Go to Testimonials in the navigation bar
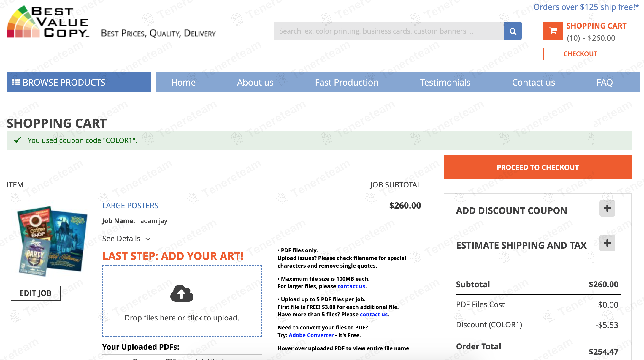The height and width of the screenshot is (360, 644). coord(445,82)
